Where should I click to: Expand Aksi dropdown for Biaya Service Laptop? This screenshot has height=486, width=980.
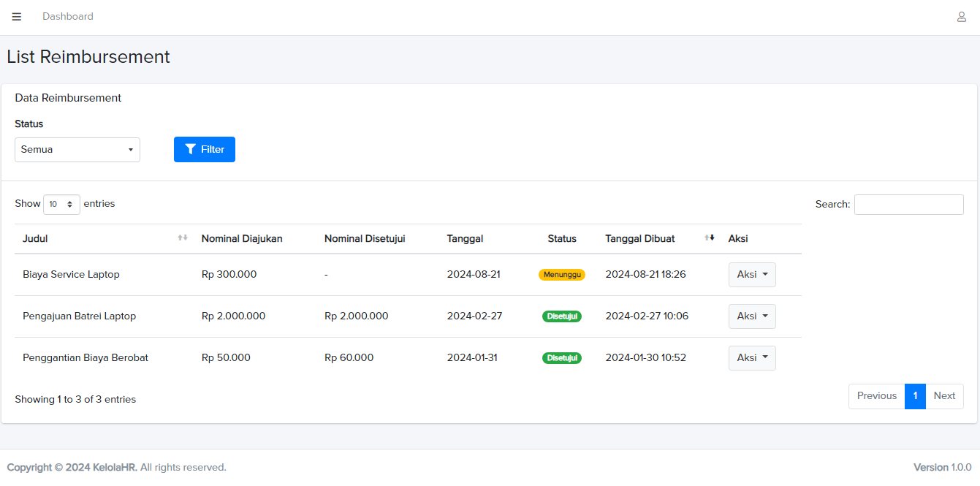(x=752, y=275)
